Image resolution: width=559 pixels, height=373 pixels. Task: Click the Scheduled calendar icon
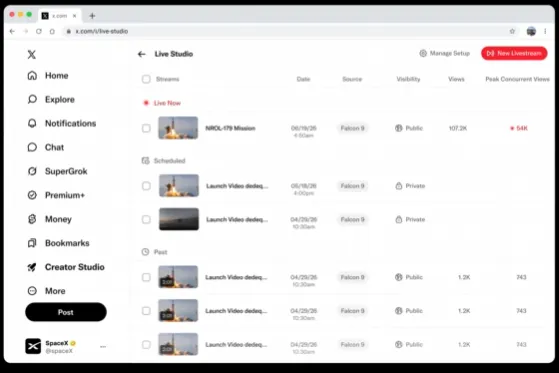pyautogui.click(x=145, y=160)
